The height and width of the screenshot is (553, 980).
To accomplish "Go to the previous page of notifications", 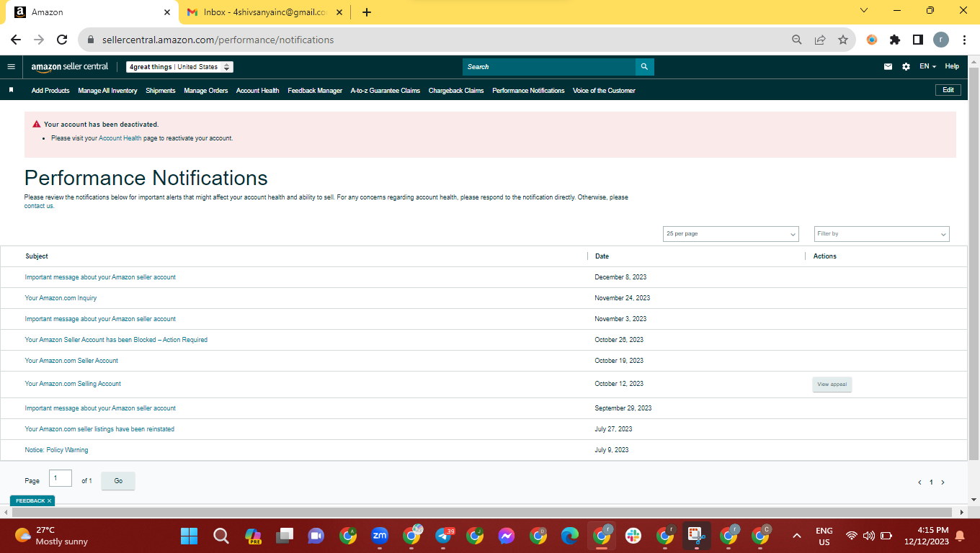I will [x=919, y=482].
